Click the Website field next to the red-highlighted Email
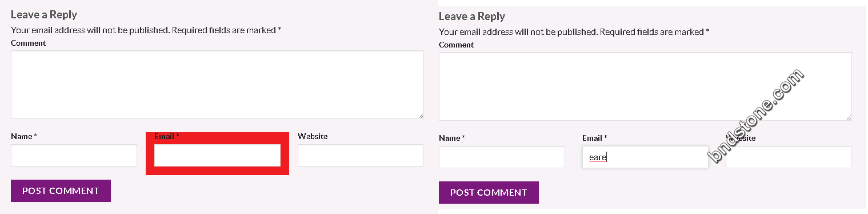Viewport: 868px width, 214px height. pos(361,155)
